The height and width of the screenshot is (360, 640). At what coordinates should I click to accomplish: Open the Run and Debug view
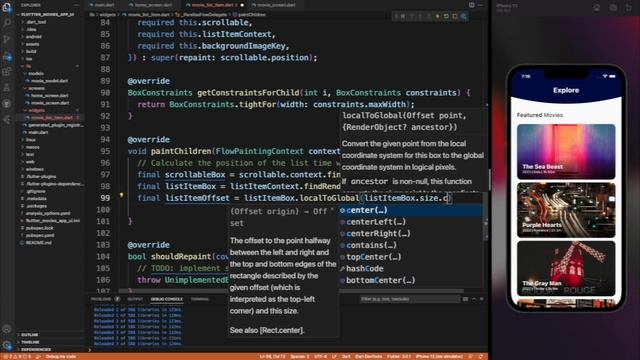[x=7, y=56]
